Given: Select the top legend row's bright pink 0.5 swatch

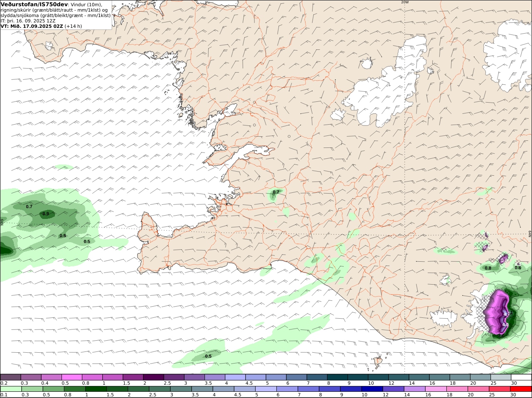Looking at the screenshot, I should (72, 377).
